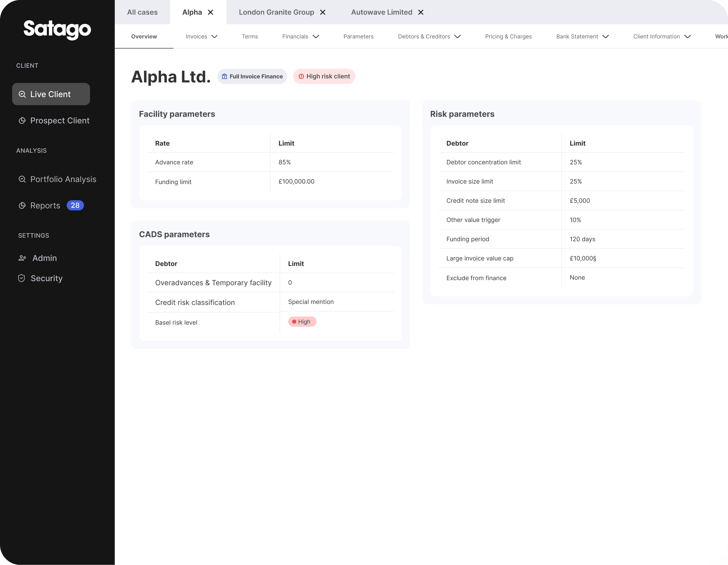
Task: Open the Pricing & Charges tab
Action: coord(508,36)
